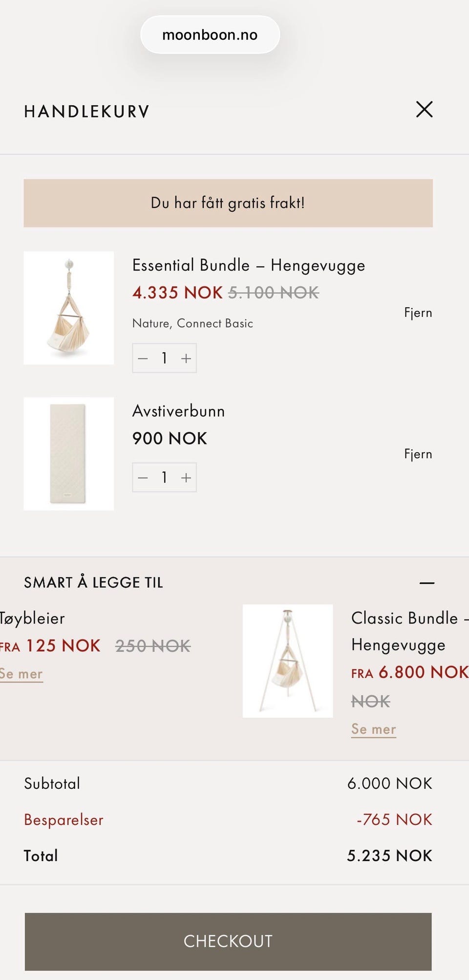Collapse the Smart å legge til section
The width and height of the screenshot is (469, 980).
click(427, 583)
